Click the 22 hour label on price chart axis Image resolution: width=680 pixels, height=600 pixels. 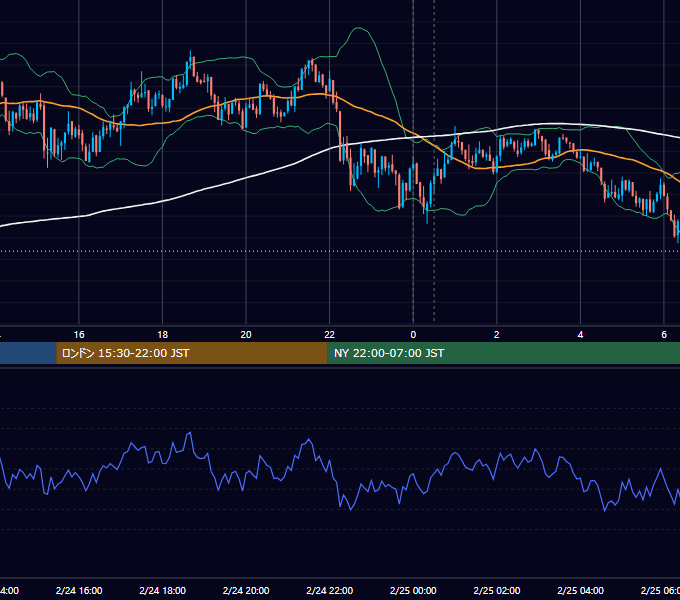point(330,335)
